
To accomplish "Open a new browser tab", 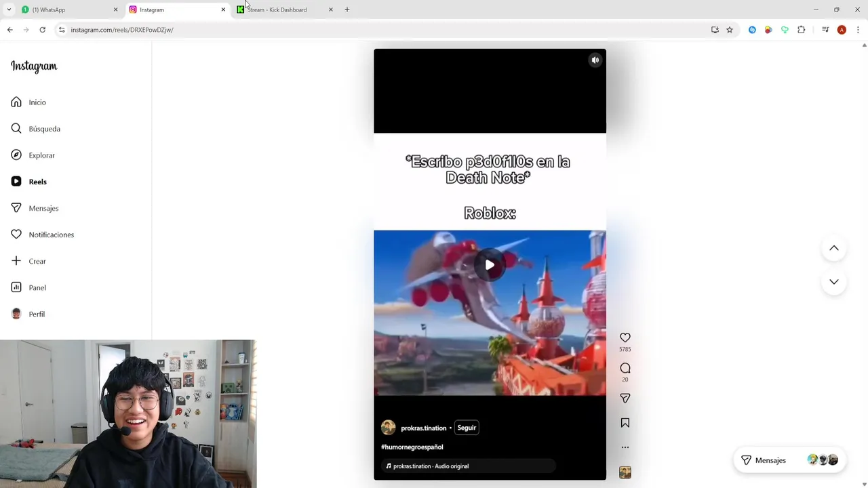I will (x=347, y=9).
